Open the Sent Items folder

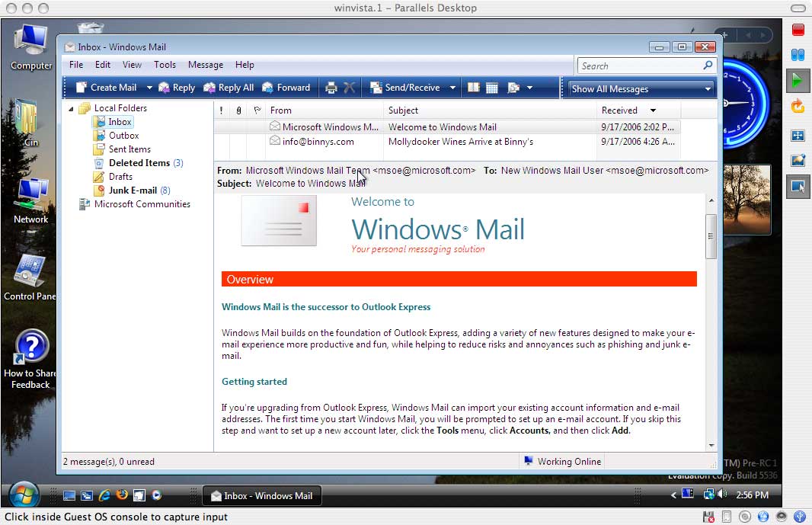(129, 149)
